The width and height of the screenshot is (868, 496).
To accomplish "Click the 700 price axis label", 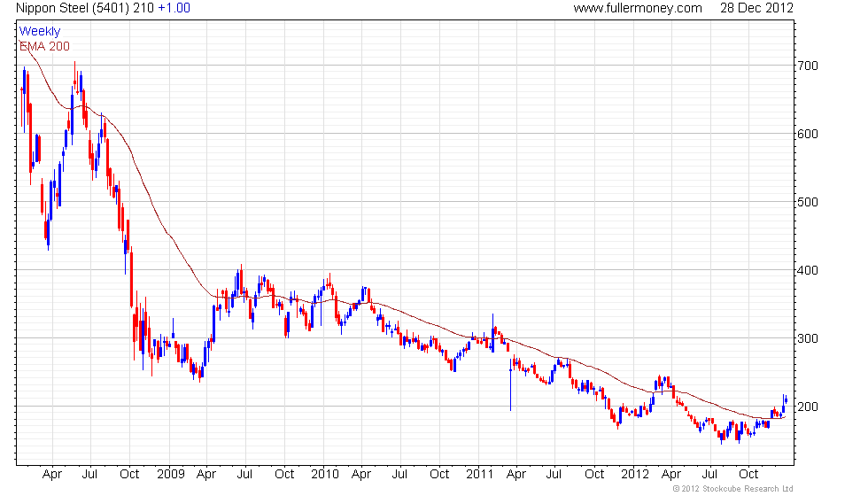I will pyautogui.click(x=807, y=66).
